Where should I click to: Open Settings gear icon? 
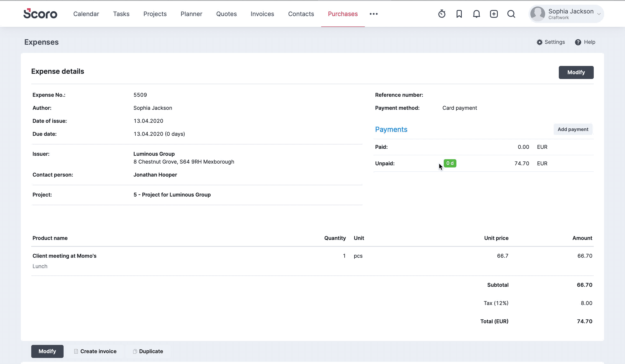coord(539,42)
